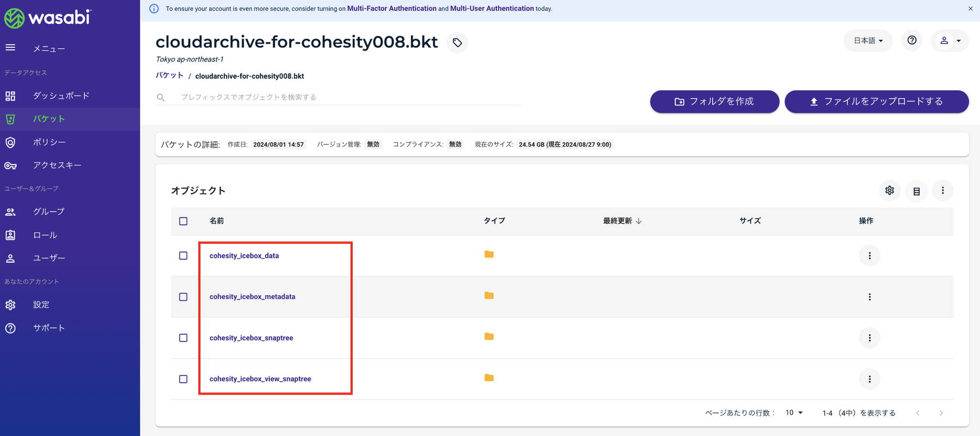Viewport: 980px width, 436px height.
Task: Open the ロール section
Action: 45,235
